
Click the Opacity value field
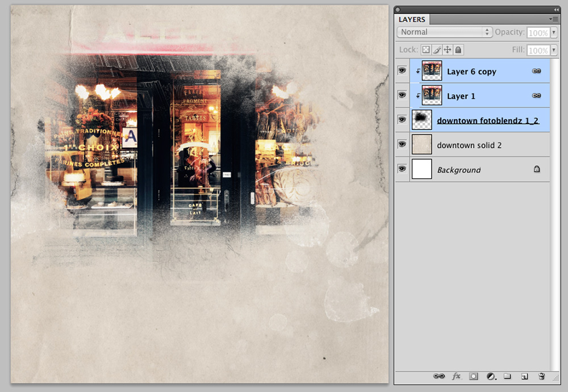coord(538,32)
